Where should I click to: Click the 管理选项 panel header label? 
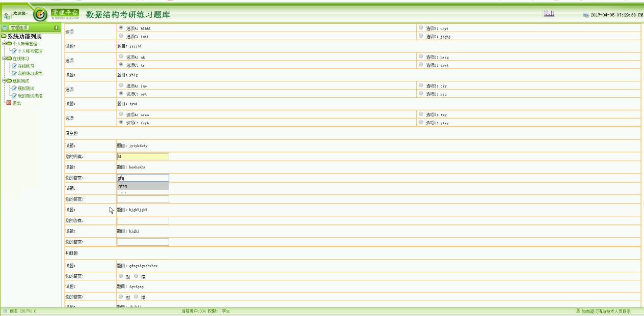click(19, 27)
